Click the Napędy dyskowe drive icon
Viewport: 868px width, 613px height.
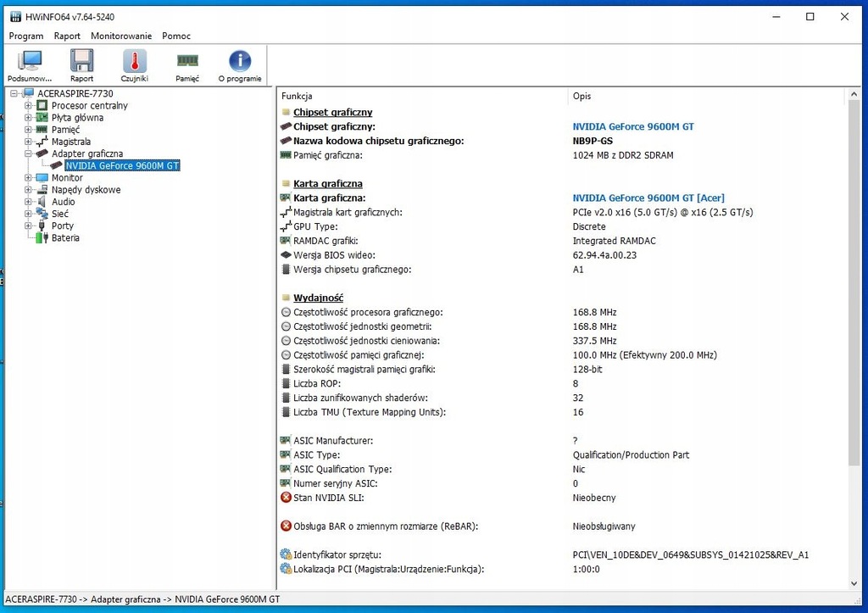click(x=42, y=189)
